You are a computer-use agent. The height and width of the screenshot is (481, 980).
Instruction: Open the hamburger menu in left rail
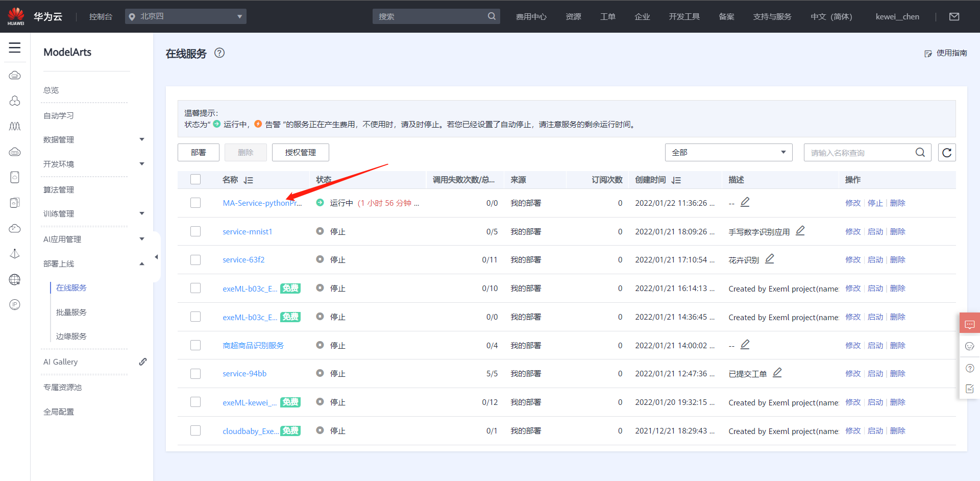[15, 48]
